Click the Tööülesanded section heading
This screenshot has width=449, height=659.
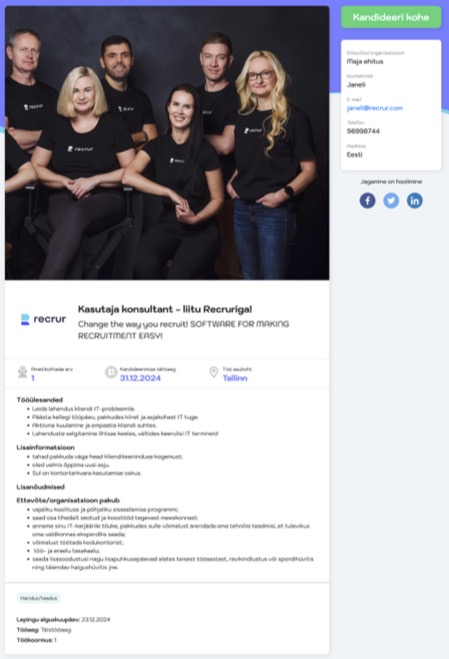pos(40,400)
